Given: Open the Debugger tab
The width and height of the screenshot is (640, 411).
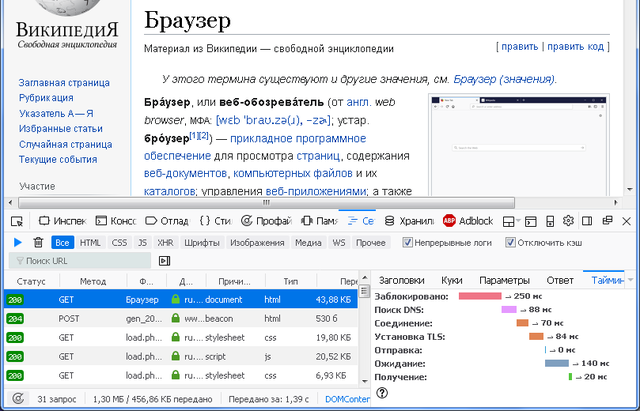Looking at the screenshot, I should coord(167,221).
